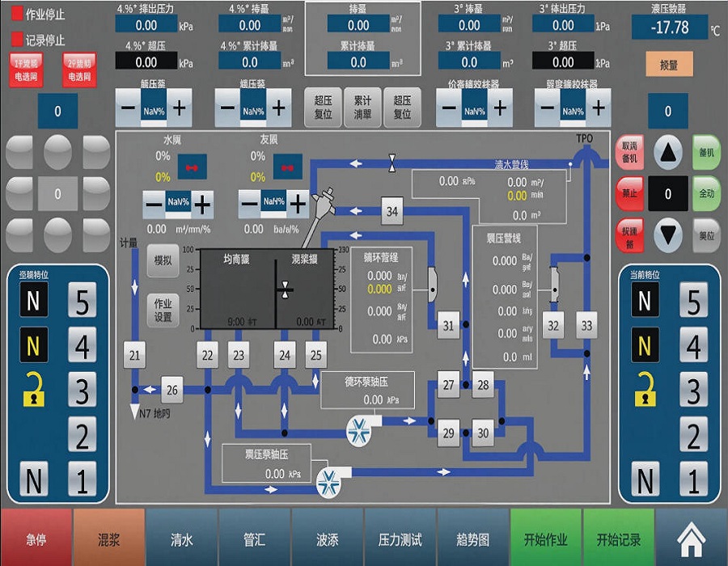
Task: Click valve 29 button
Action: [448, 433]
